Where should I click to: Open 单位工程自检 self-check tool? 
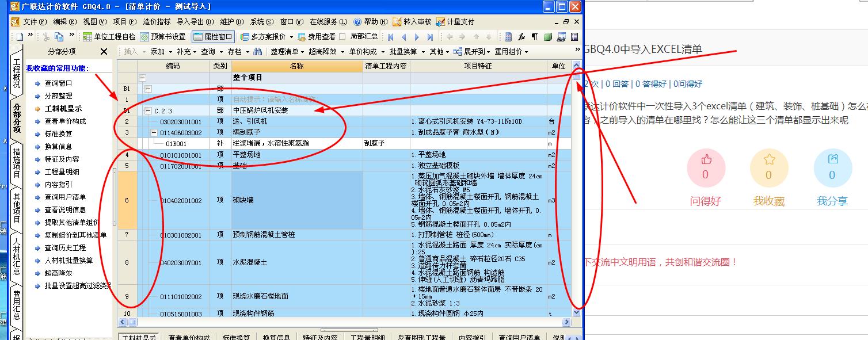[109, 37]
